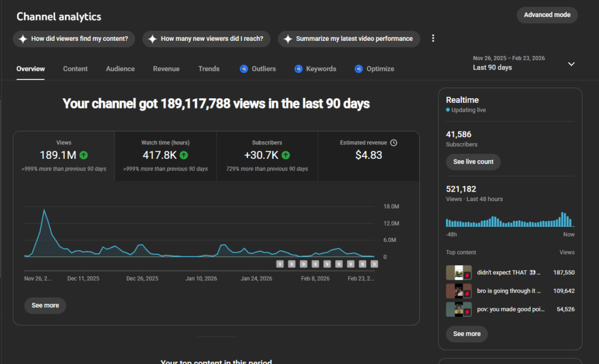Click See more under the views chart
This screenshot has height=364, width=599.
tap(45, 306)
